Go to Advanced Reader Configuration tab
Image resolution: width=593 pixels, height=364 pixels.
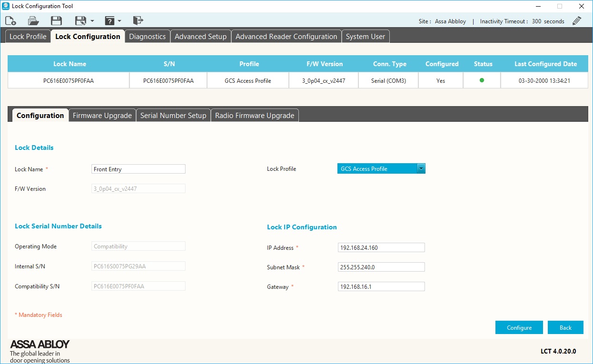[286, 37]
